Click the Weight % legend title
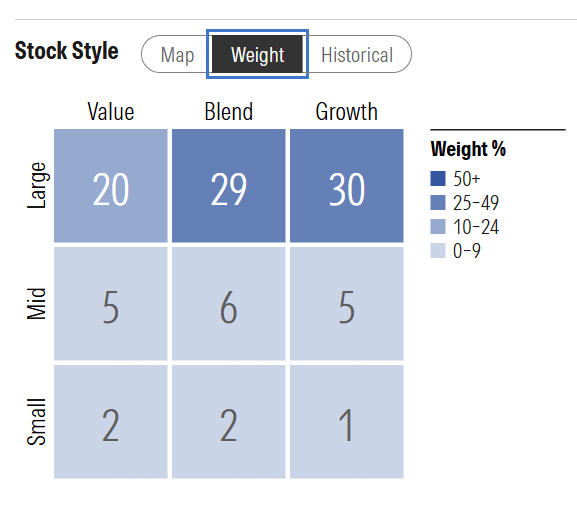The width and height of the screenshot is (577, 513). coord(468,149)
